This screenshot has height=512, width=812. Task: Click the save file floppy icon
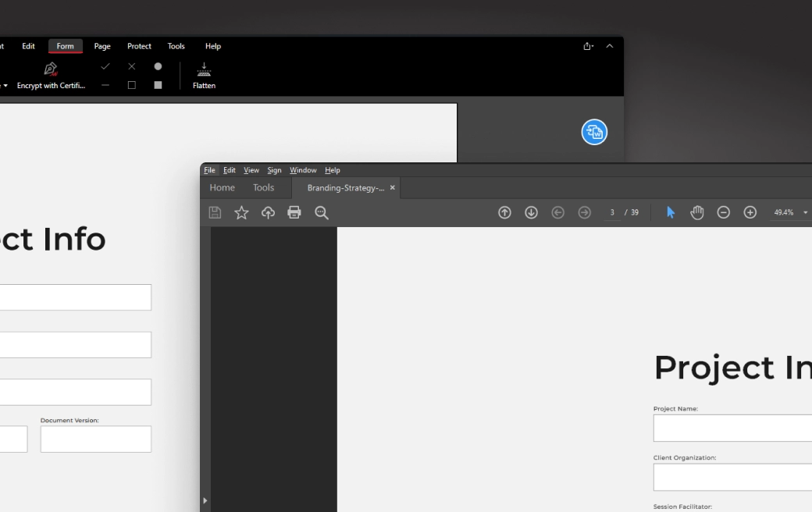pos(215,212)
